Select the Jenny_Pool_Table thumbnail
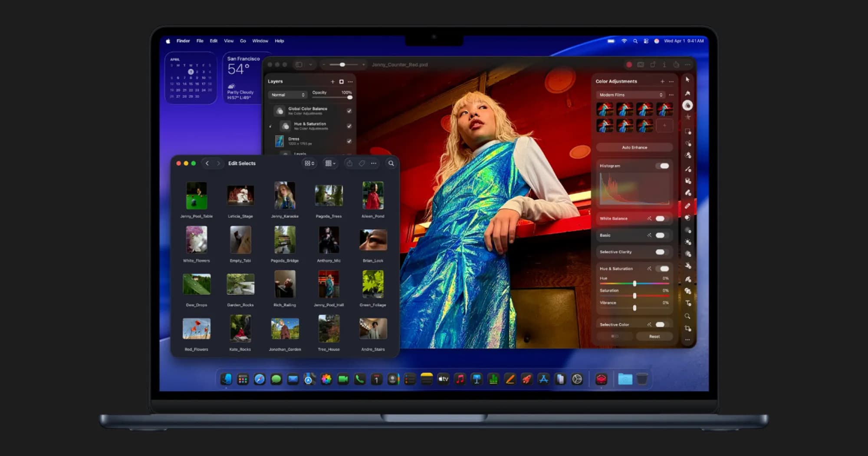This screenshot has height=456, width=868. 197,195
